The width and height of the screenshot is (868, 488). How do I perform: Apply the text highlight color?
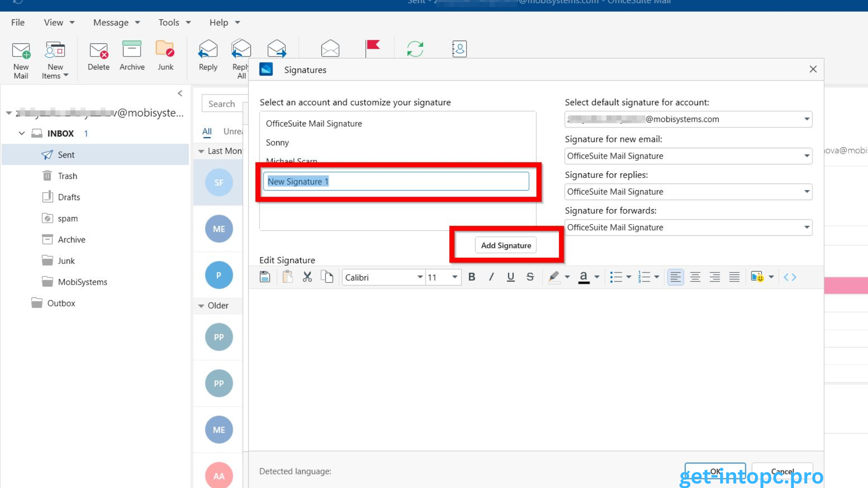click(553, 277)
